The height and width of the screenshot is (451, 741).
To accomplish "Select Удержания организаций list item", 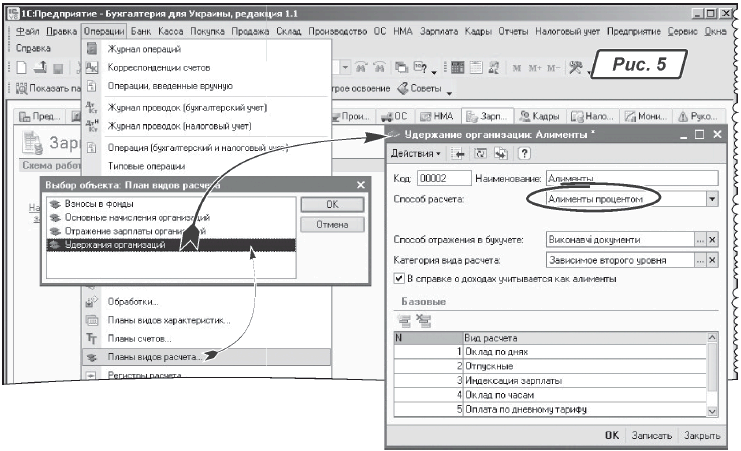I will pos(110,244).
